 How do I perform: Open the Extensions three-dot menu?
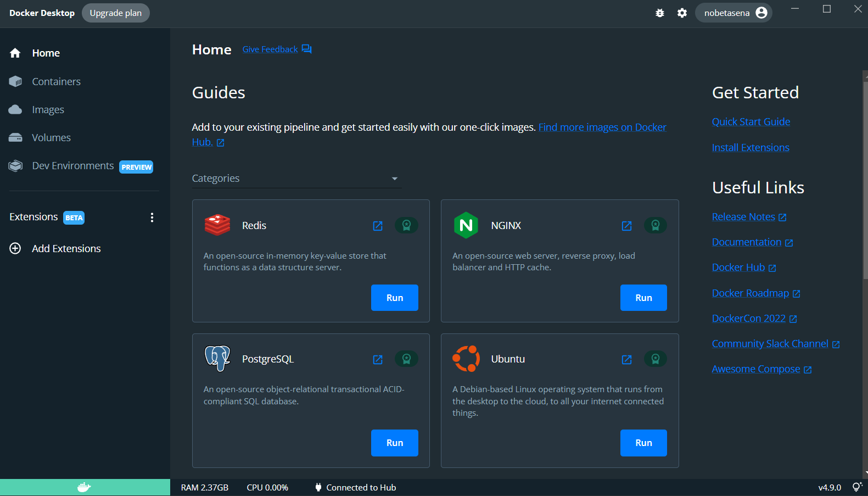152,218
